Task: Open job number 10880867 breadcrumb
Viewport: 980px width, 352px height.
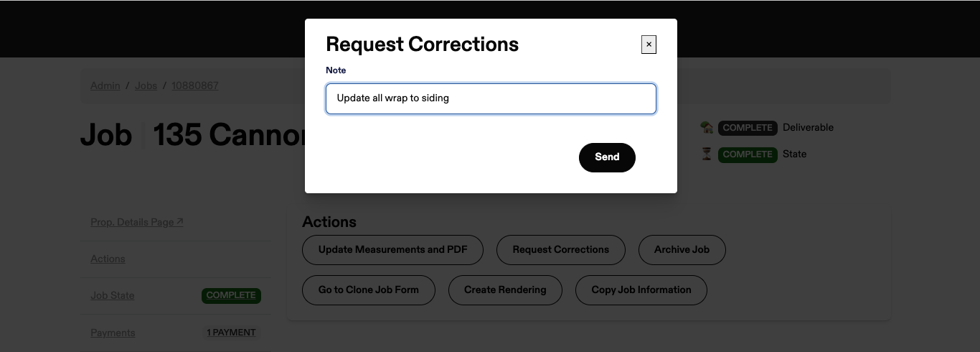Action: point(195,85)
